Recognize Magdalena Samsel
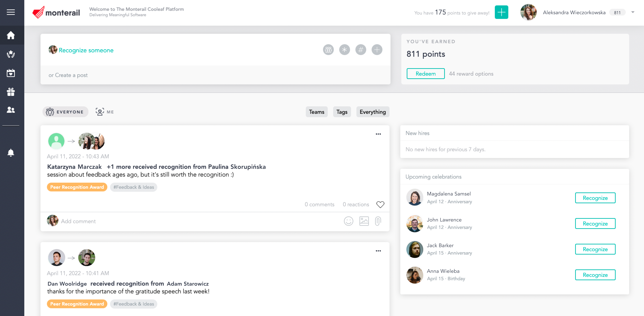Screen dimensions: 644x316 pos(595,198)
